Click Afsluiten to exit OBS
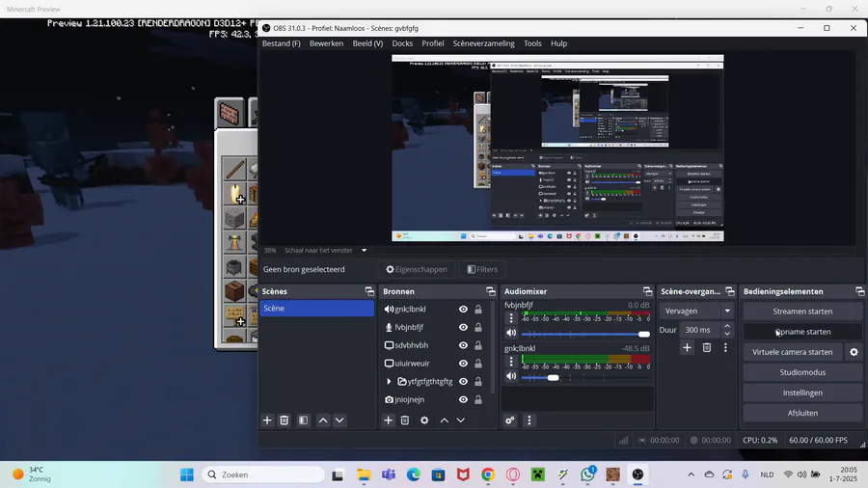The image size is (868, 488). pyautogui.click(x=802, y=414)
